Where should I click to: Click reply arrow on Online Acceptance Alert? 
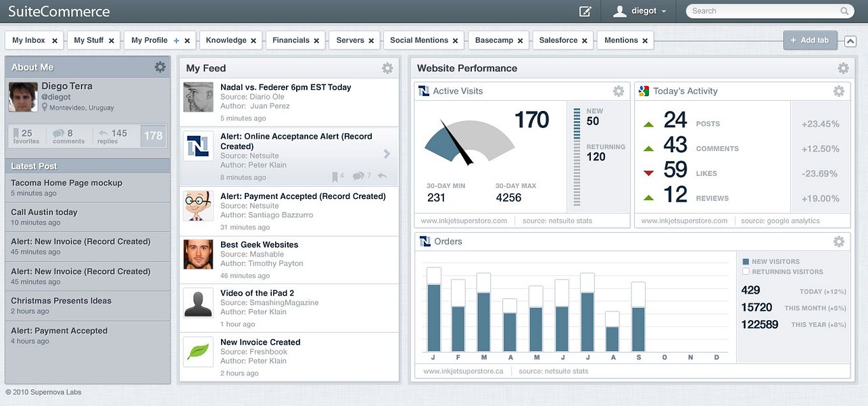[x=383, y=176]
